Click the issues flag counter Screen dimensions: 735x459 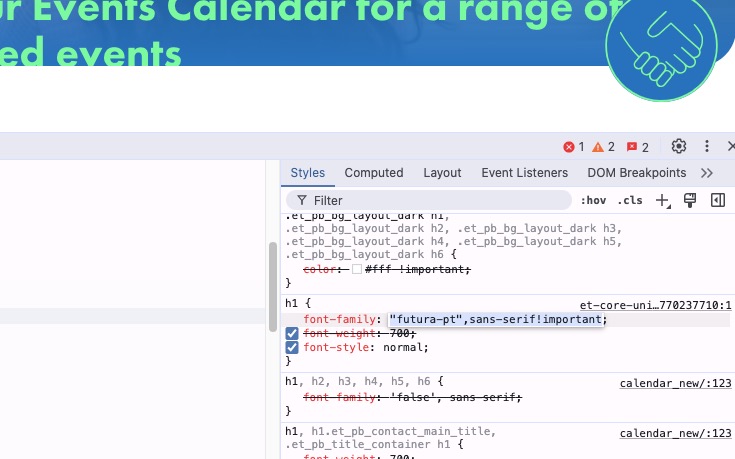637,147
